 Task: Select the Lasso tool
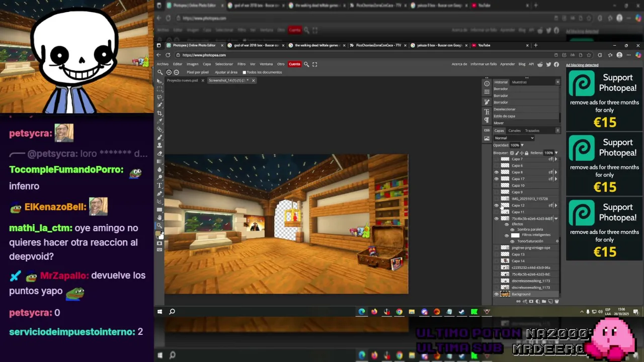(159, 97)
